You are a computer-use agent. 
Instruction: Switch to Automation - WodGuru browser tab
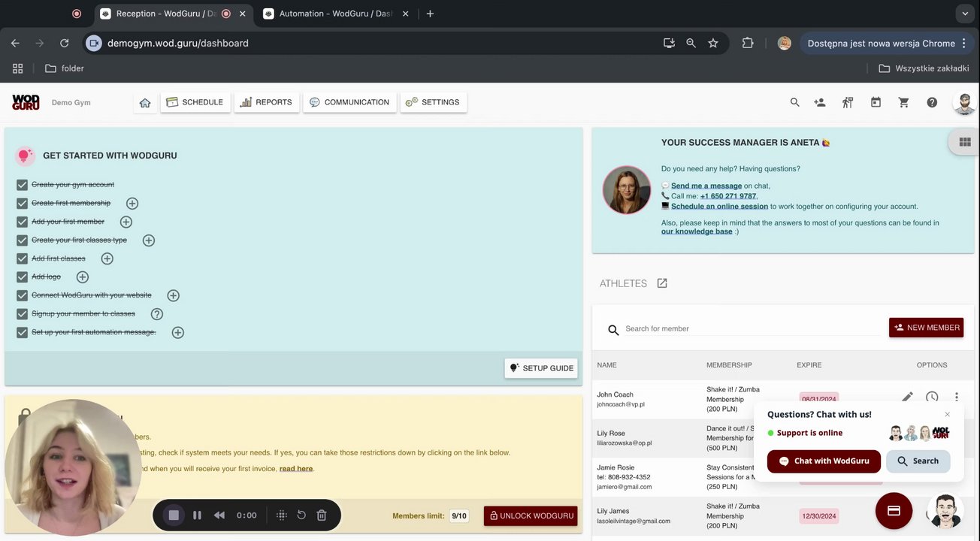click(335, 14)
